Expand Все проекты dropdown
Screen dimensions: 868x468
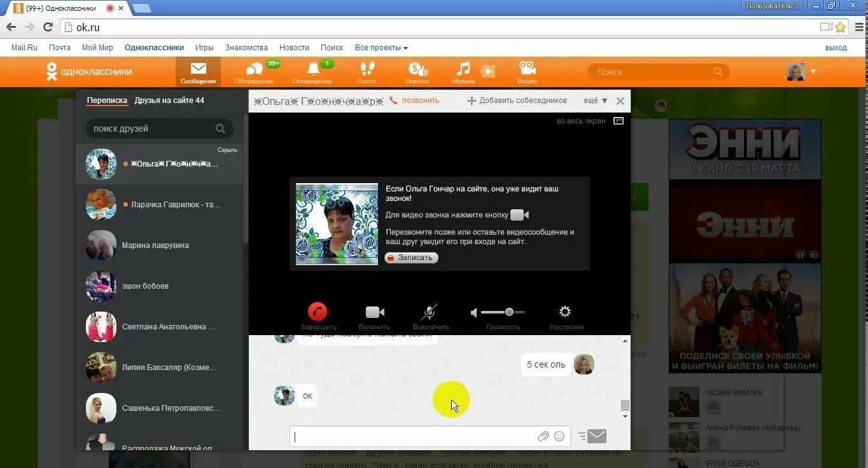point(381,48)
